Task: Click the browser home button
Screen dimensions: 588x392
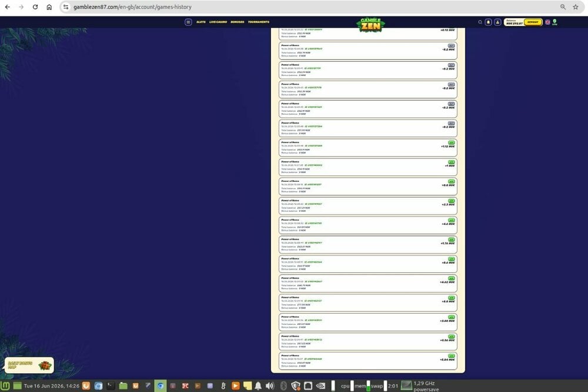Action: tap(49, 6)
